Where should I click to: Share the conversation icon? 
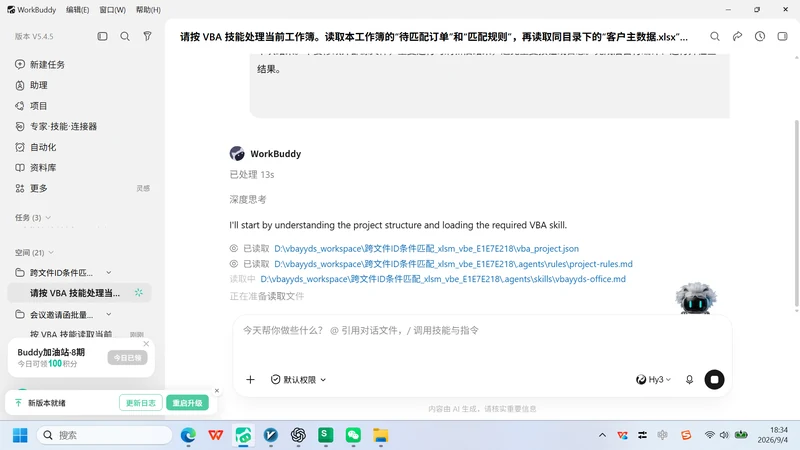coord(737,36)
